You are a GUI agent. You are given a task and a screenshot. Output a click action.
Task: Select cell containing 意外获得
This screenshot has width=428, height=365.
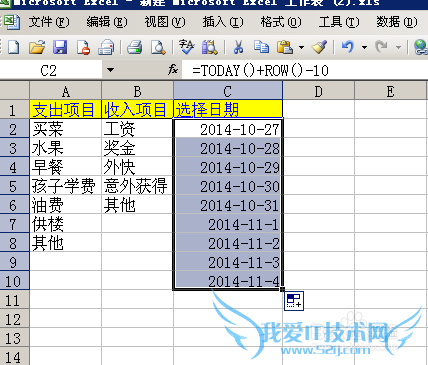click(x=137, y=186)
